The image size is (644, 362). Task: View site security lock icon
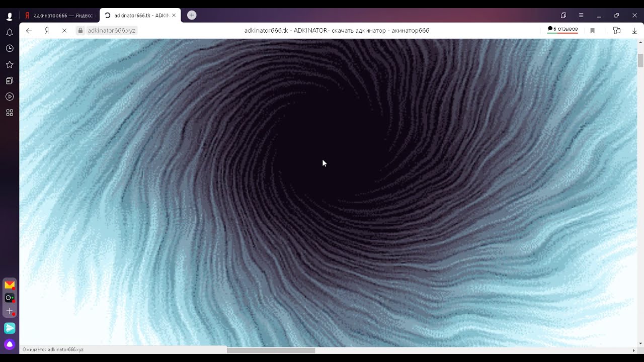pyautogui.click(x=80, y=31)
